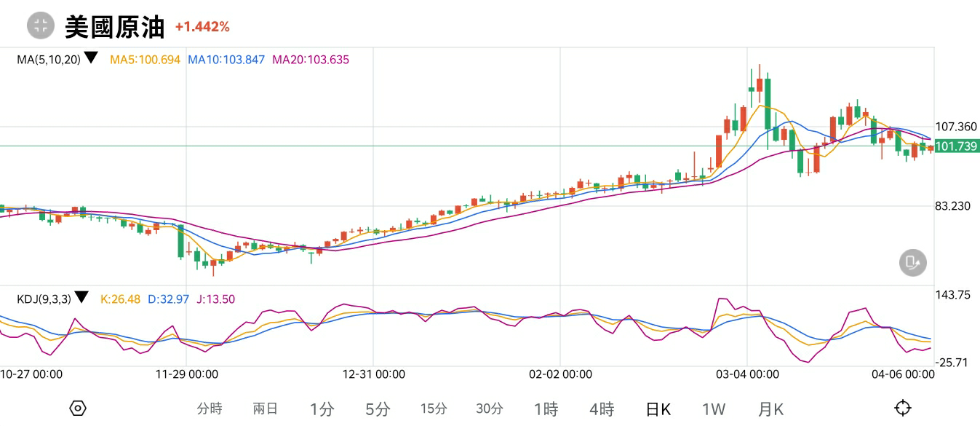Click the 03-04 00:00 date marker
Screen dimensions: 980x426
coord(747,374)
